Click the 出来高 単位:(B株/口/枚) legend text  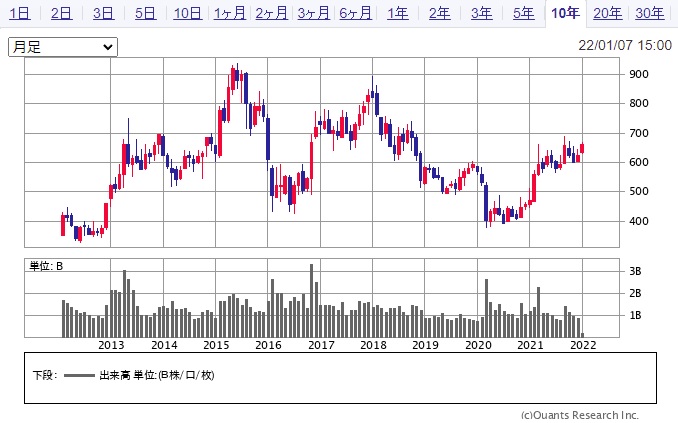157,375
